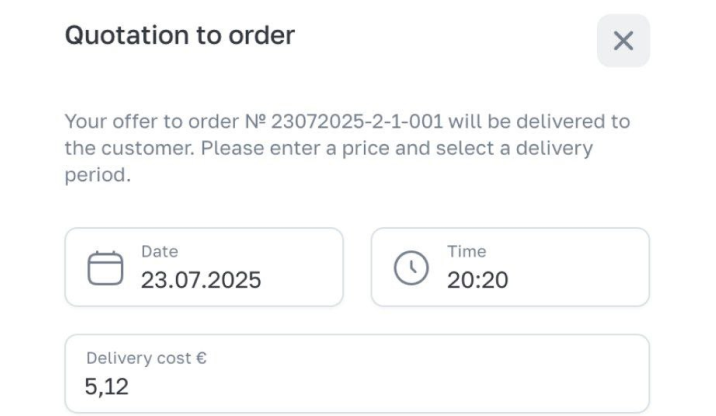This screenshot has width=716, height=416.
Task: Select the time value 20:20
Action: [x=478, y=280]
